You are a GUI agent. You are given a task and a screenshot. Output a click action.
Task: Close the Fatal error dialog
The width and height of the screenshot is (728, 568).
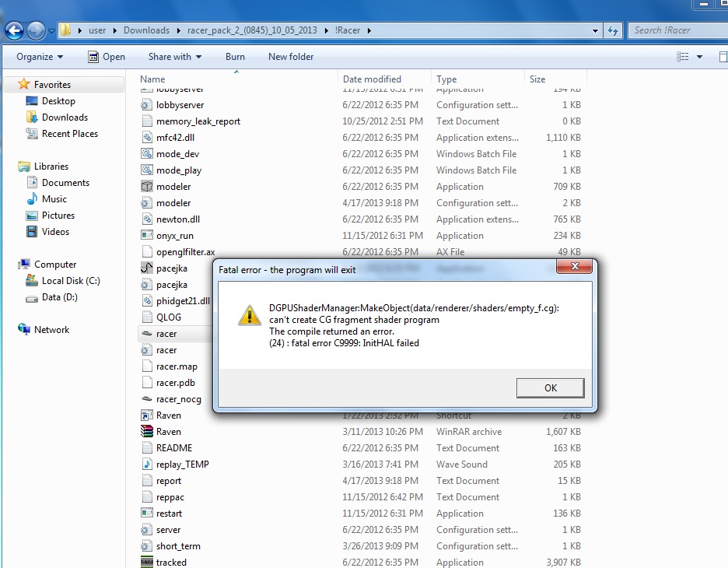[x=574, y=266]
